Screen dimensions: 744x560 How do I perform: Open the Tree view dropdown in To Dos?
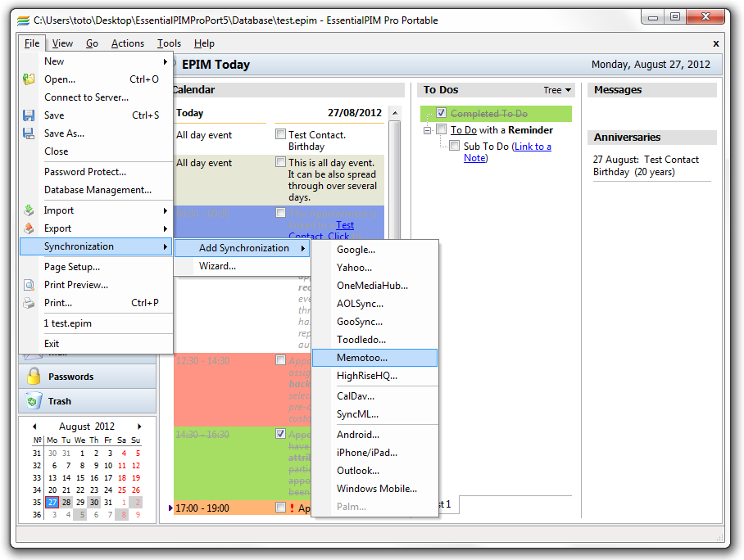[x=557, y=90]
